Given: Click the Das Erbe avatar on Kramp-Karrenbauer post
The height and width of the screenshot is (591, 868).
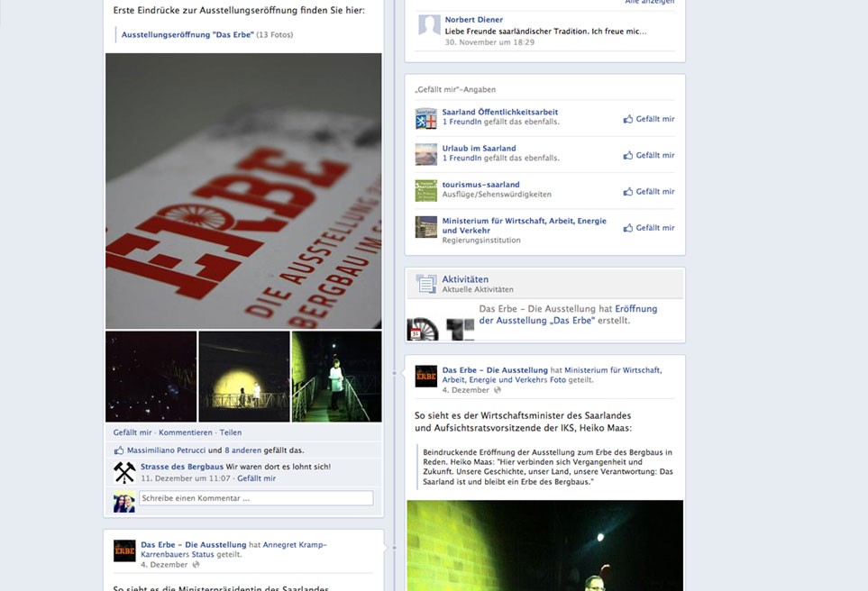Looking at the screenshot, I should 124,550.
